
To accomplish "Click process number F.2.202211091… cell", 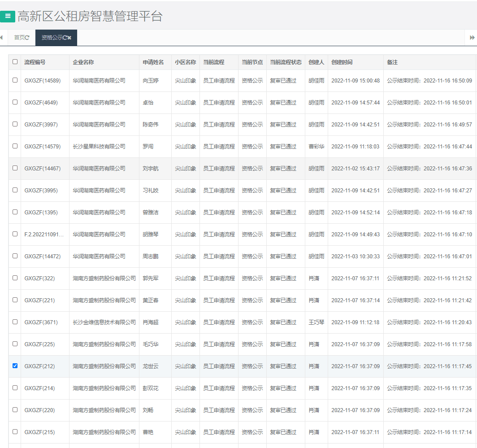I will (x=44, y=235).
